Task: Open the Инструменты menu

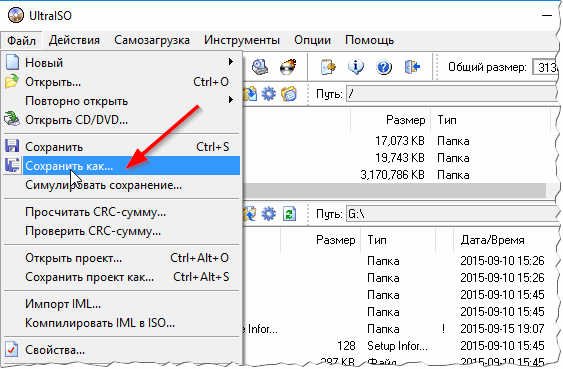Action: [x=242, y=40]
